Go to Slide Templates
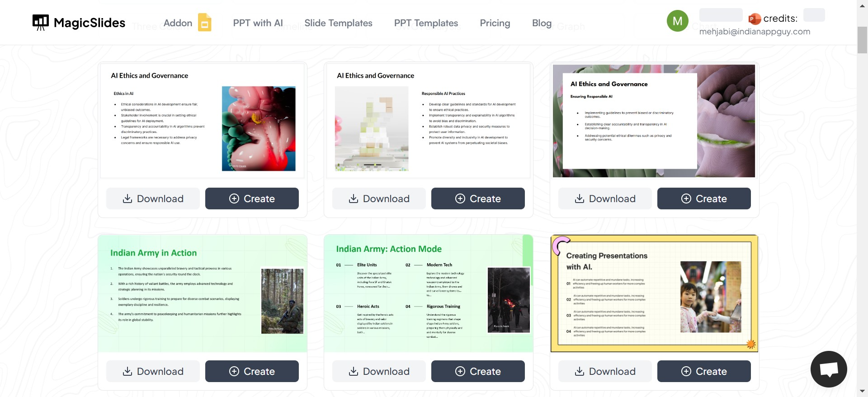This screenshot has height=397, width=868. [338, 23]
